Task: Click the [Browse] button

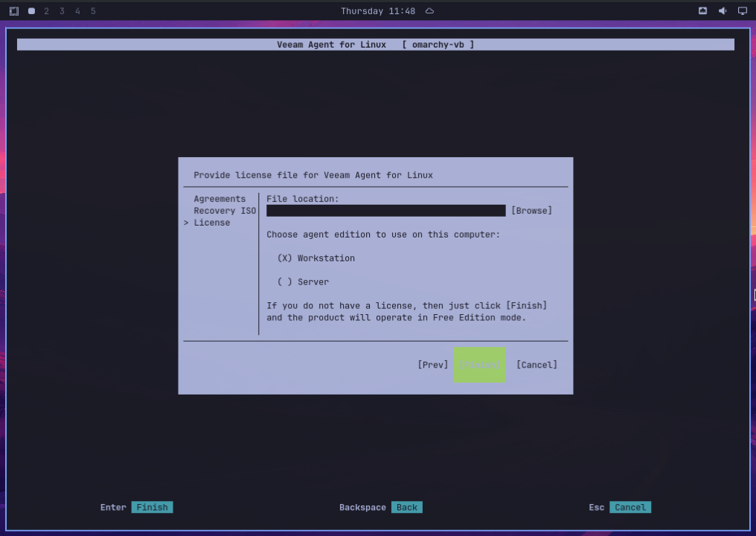Action: 531,211
